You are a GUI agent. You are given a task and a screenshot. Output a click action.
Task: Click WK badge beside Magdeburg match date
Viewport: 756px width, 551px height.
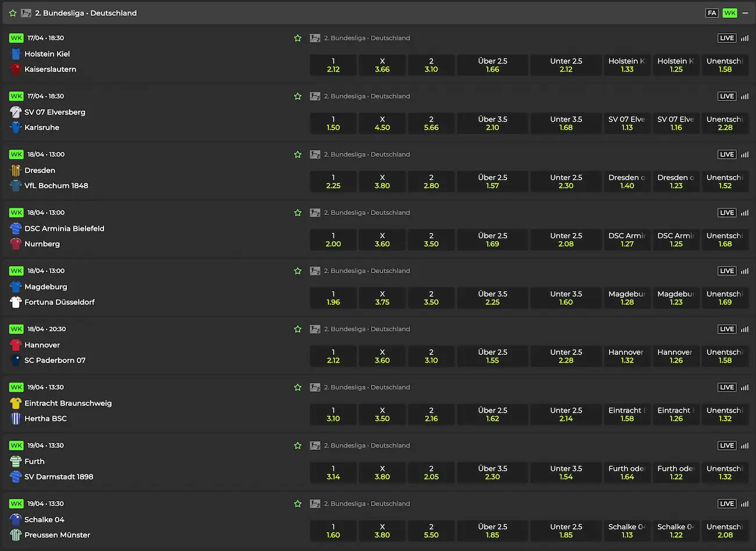click(x=16, y=271)
